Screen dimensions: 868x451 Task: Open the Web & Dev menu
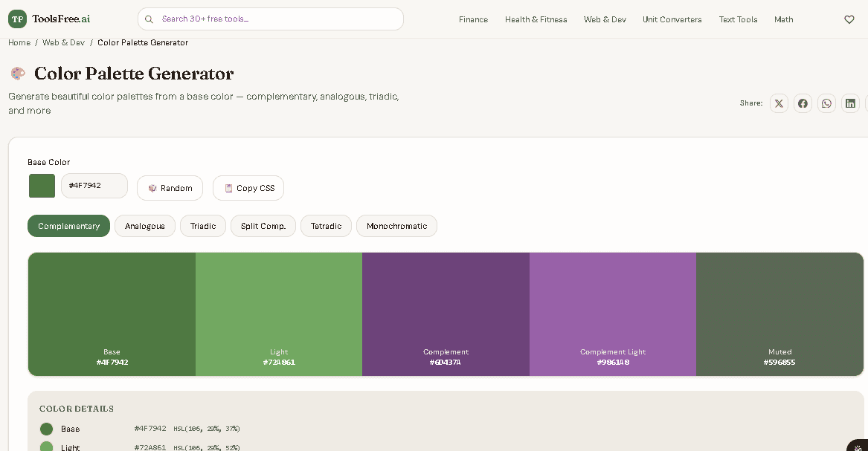click(605, 20)
